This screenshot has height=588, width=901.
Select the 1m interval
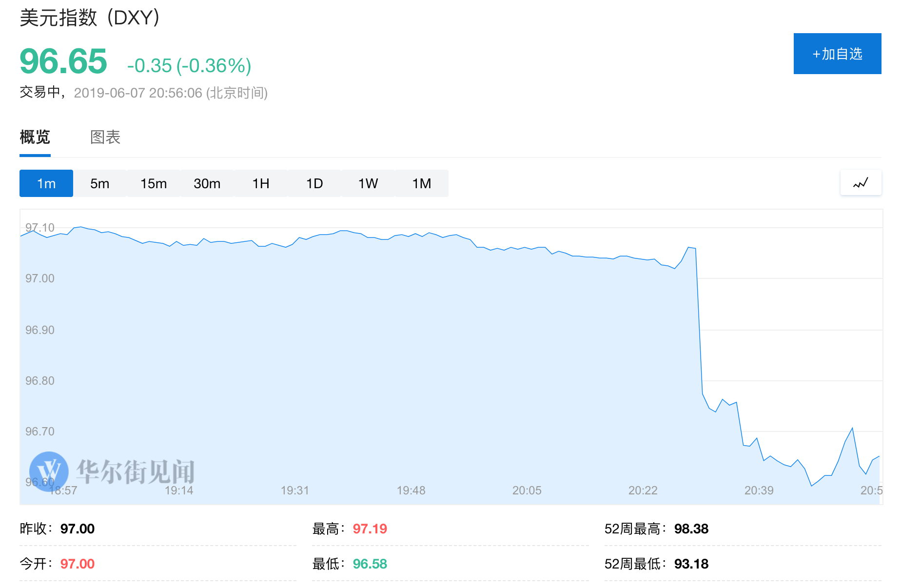[x=46, y=183]
